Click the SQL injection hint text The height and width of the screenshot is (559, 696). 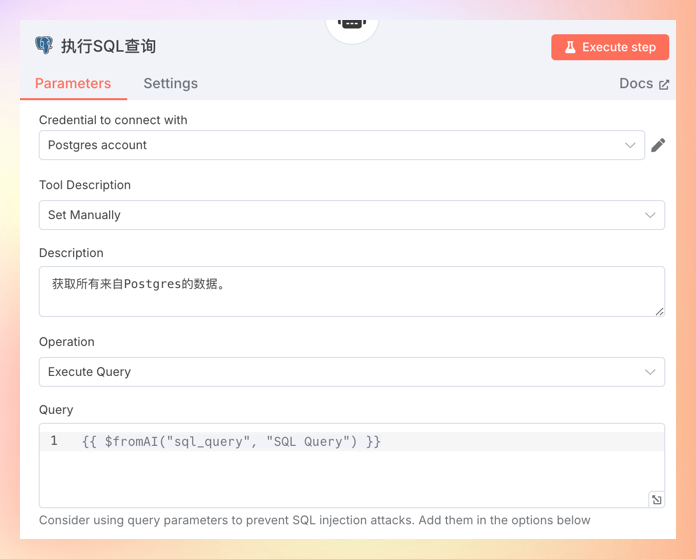[x=315, y=520]
